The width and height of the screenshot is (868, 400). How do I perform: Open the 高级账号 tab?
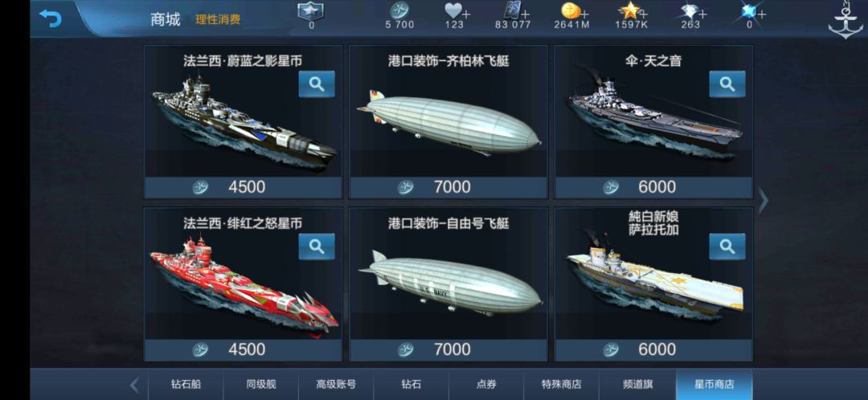tap(336, 385)
